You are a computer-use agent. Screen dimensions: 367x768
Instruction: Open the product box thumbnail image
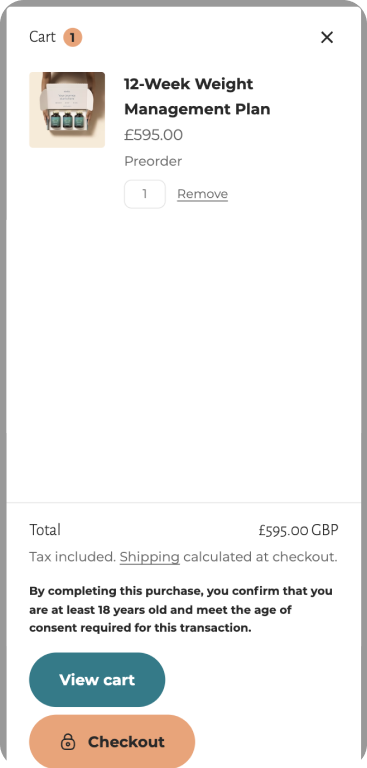pyautogui.click(x=67, y=110)
